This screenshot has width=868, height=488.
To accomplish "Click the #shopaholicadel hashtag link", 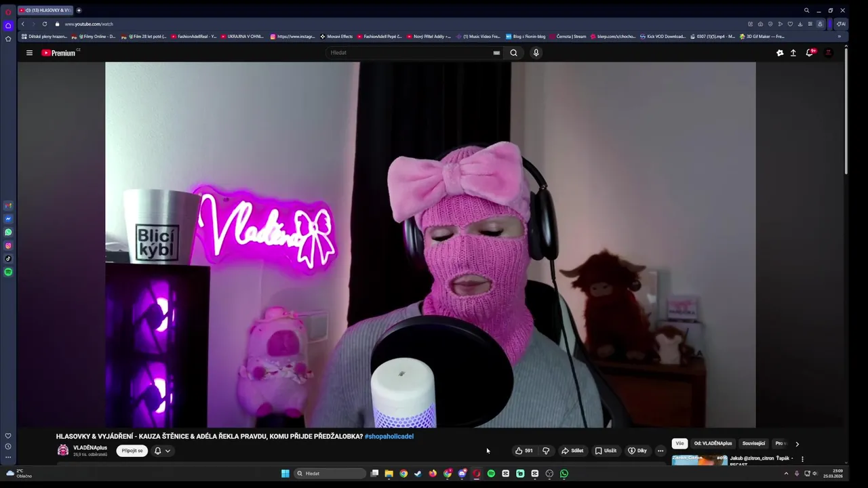I will [x=389, y=436].
